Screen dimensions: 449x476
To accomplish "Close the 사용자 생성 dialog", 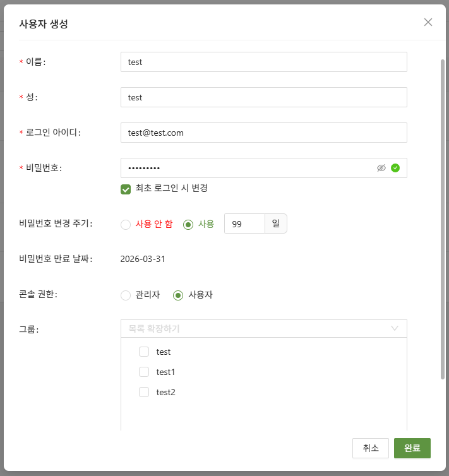I will 428,22.
